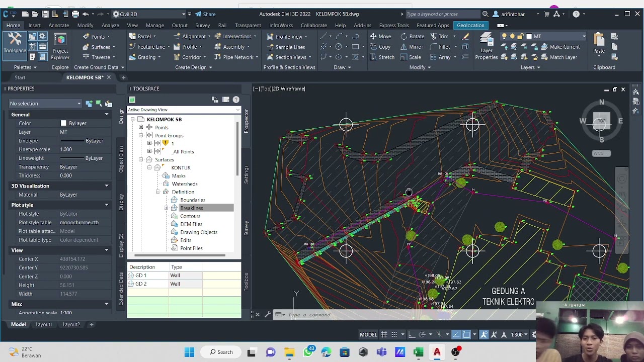Open Toolspace help icon
This screenshot has width=644, height=362.
pos(236,100)
